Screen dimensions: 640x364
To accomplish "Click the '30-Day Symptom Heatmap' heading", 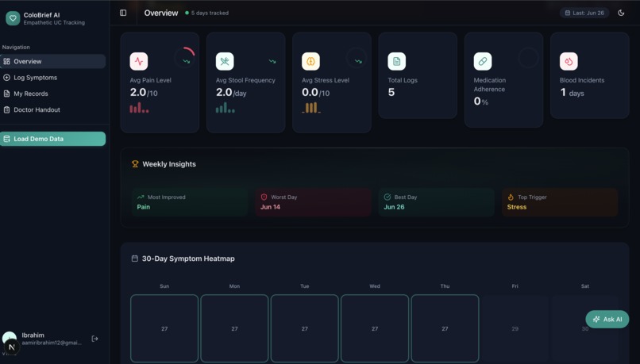I will pos(188,259).
